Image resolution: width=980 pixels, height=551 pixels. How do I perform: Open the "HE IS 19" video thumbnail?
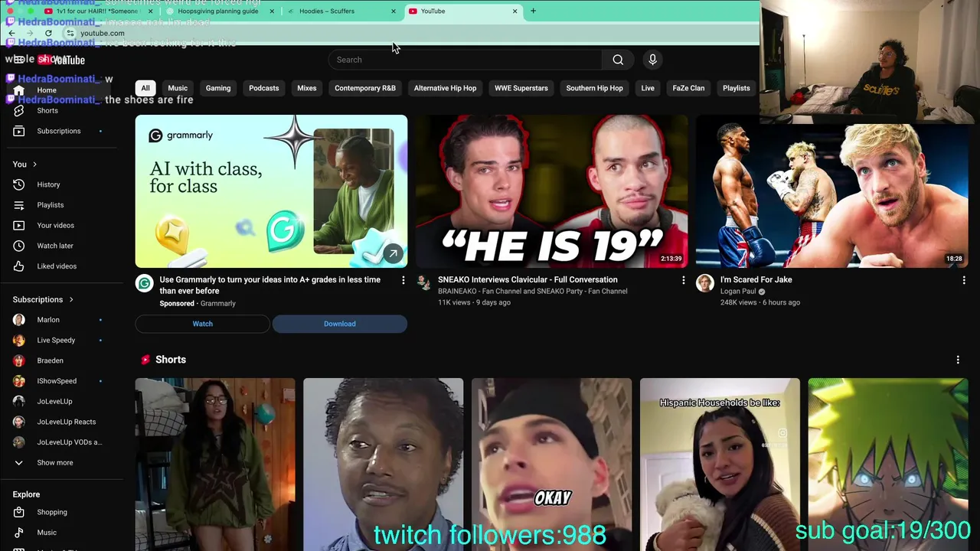551,191
